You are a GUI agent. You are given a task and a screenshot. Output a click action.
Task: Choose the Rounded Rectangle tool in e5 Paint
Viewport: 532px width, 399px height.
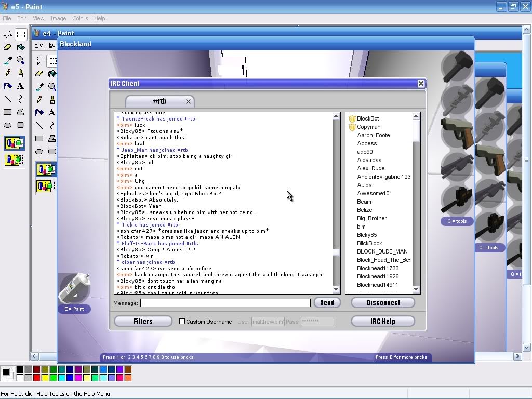21,125
